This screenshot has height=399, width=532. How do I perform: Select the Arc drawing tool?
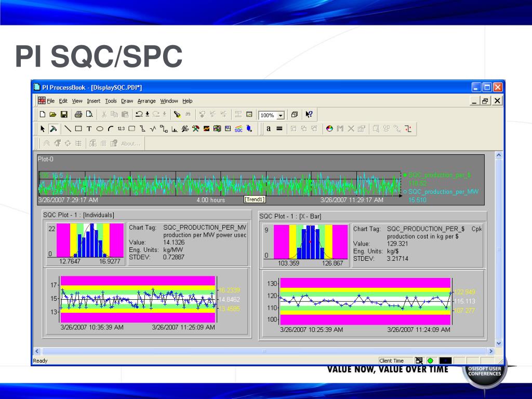(x=111, y=129)
